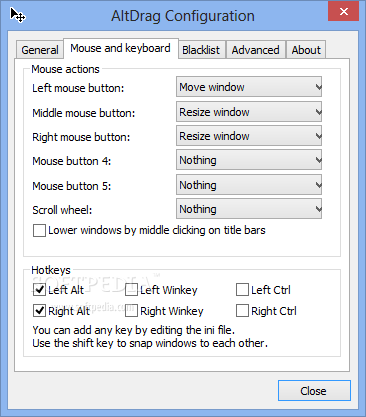Select the Mouse and keyboard tab
Image resolution: width=366 pixels, height=417 pixels.
pyautogui.click(x=120, y=48)
